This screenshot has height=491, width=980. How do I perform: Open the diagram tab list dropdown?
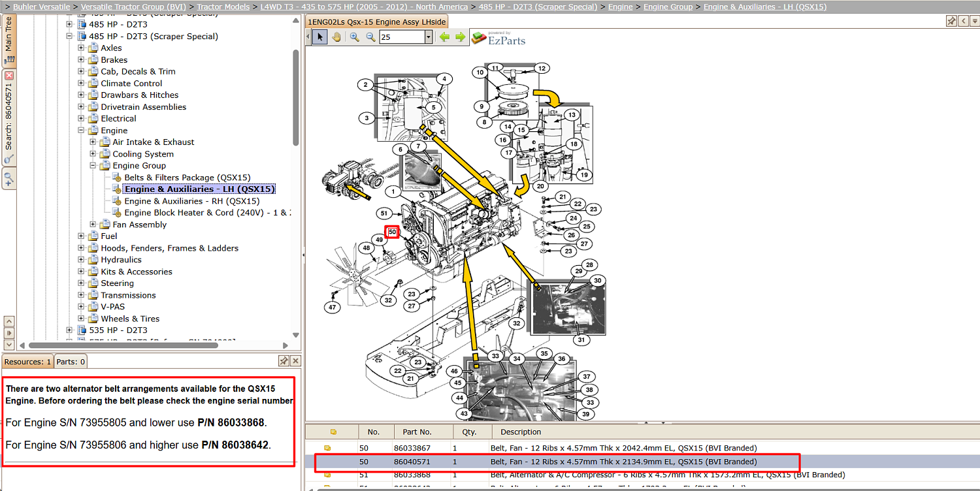974,22
